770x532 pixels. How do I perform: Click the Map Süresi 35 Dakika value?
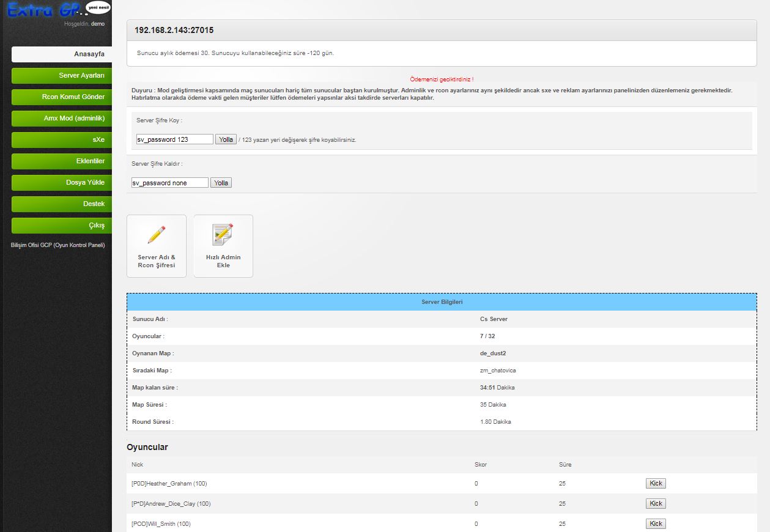pyautogui.click(x=493, y=405)
